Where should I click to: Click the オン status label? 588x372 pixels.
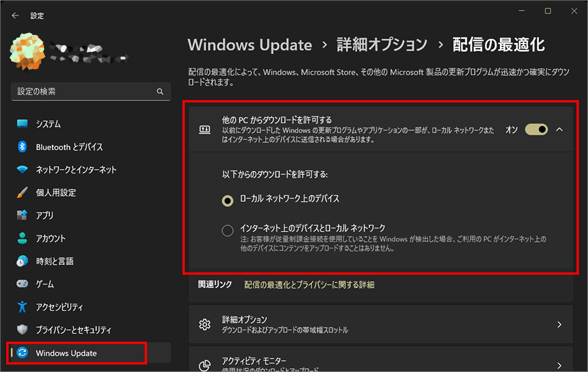tap(511, 129)
